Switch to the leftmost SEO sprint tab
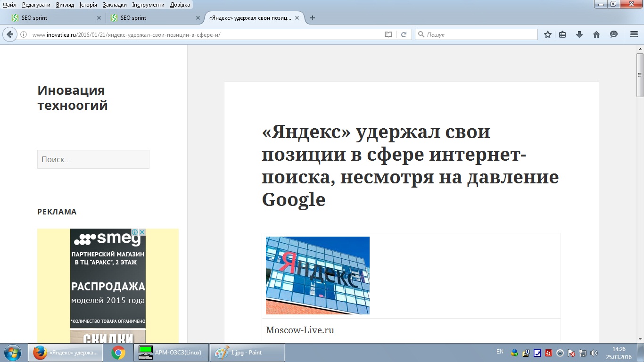 (x=56, y=18)
